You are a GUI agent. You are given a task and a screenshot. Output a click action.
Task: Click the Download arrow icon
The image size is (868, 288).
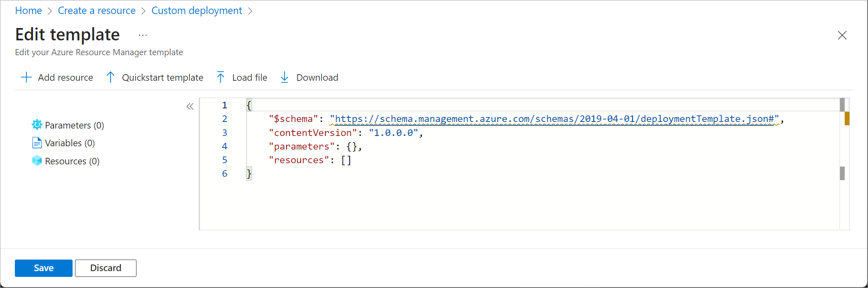pyautogui.click(x=285, y=77)
